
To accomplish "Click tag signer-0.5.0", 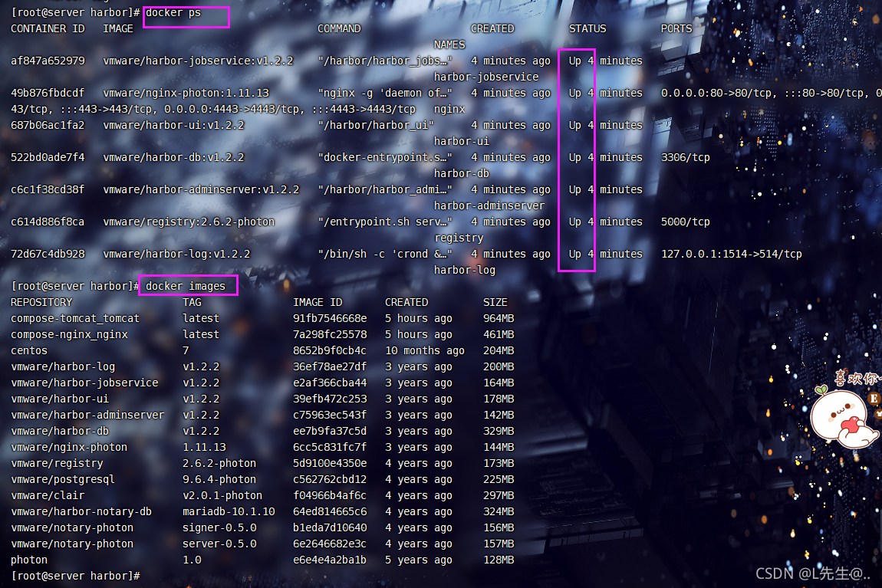I will point(219,528).
